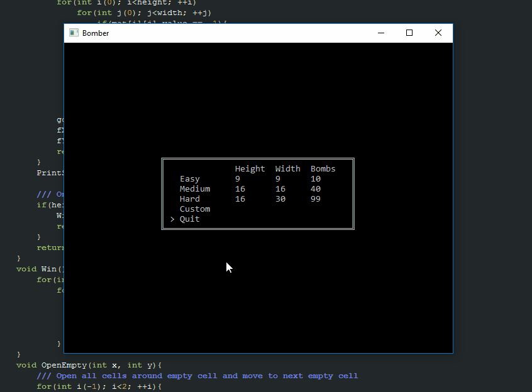The height and width of the screenshot is (392, 532).
Task: Click the 'for(int j(0); j<width; ++j)' code line
Action: (144, 13)
